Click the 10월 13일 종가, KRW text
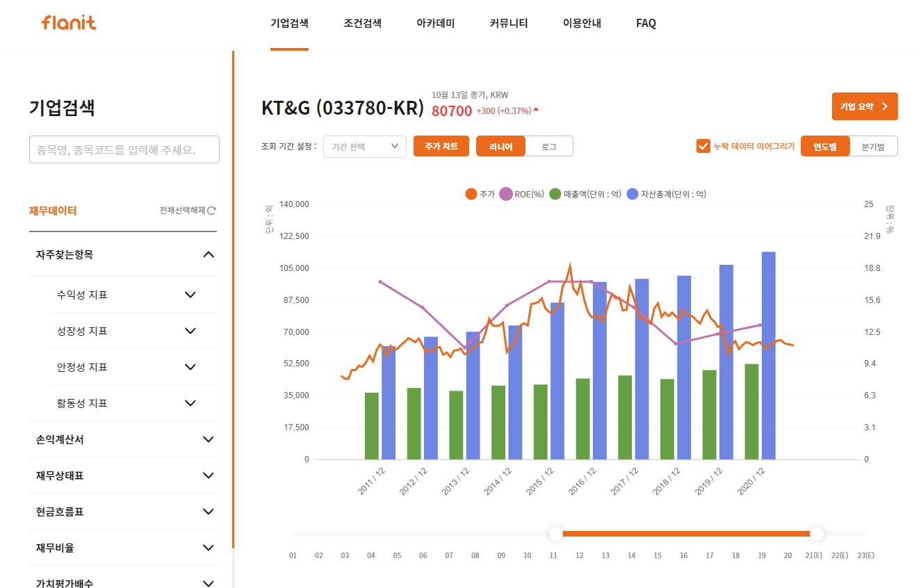This screenshot has width=921, height=588. (x=470, y=95)
